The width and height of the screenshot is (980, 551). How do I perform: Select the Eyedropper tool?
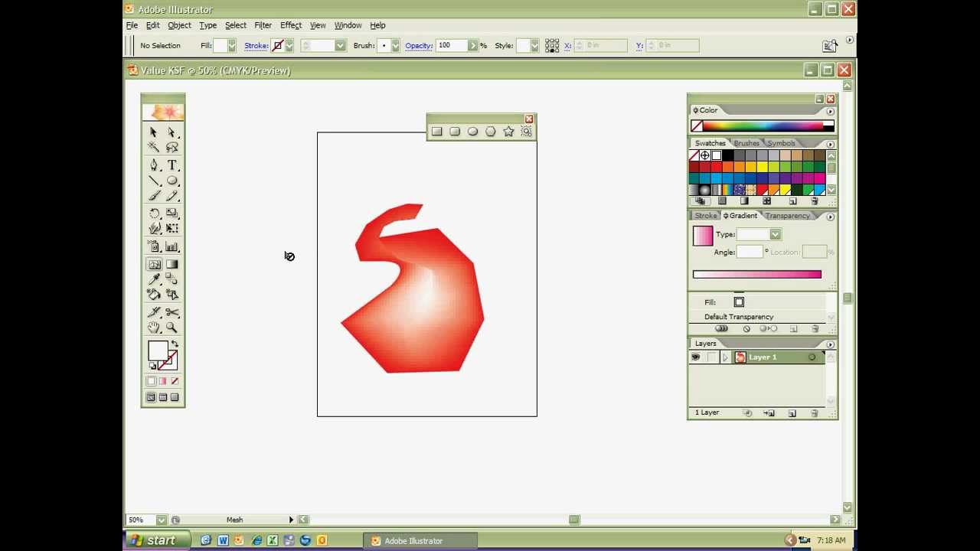pos(154,279)
